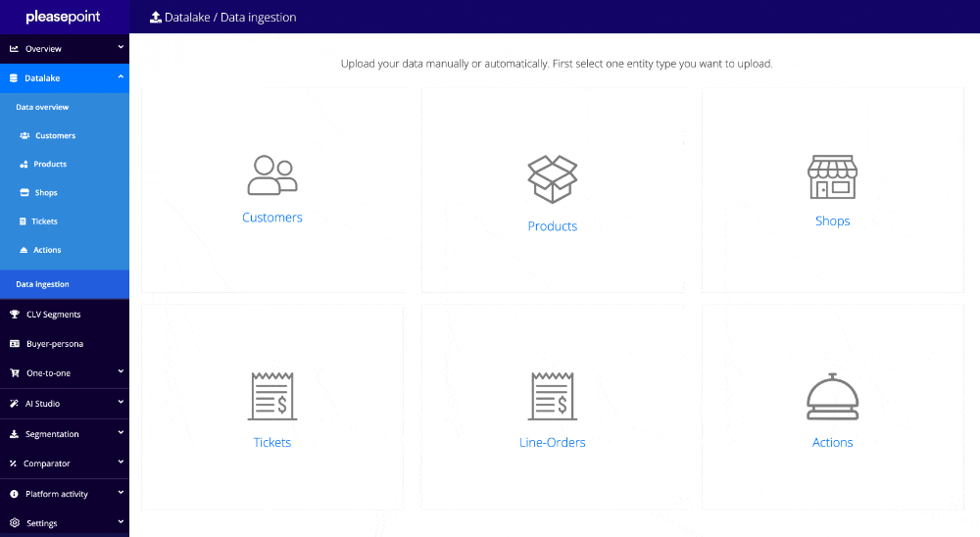980x537 pixels.
Task: Open the Tickets submenu item in sidebar
Action: (x=44, y=221)
